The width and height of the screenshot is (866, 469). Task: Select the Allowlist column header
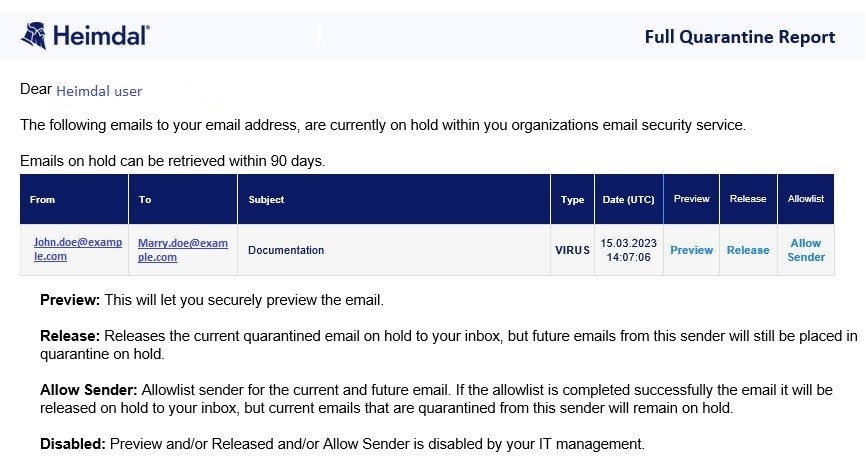[806, 199]
